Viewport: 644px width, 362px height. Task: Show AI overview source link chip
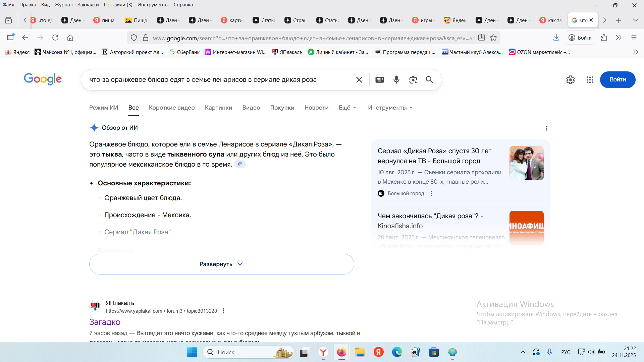(240, 164)
